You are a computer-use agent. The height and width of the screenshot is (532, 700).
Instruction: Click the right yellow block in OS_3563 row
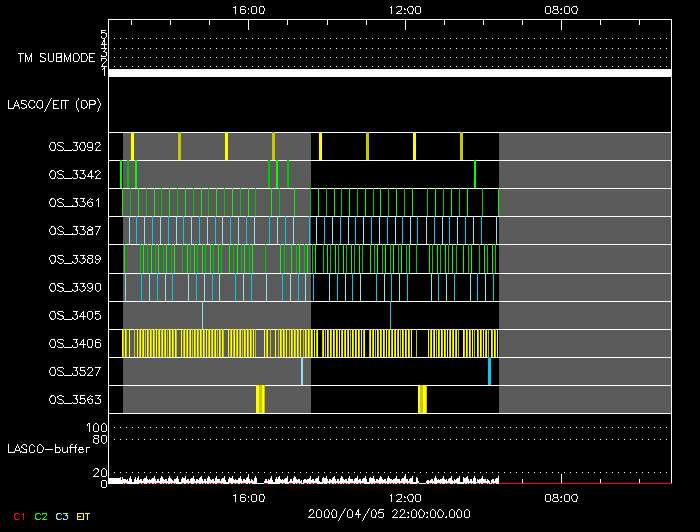click(x=422, y=399)
